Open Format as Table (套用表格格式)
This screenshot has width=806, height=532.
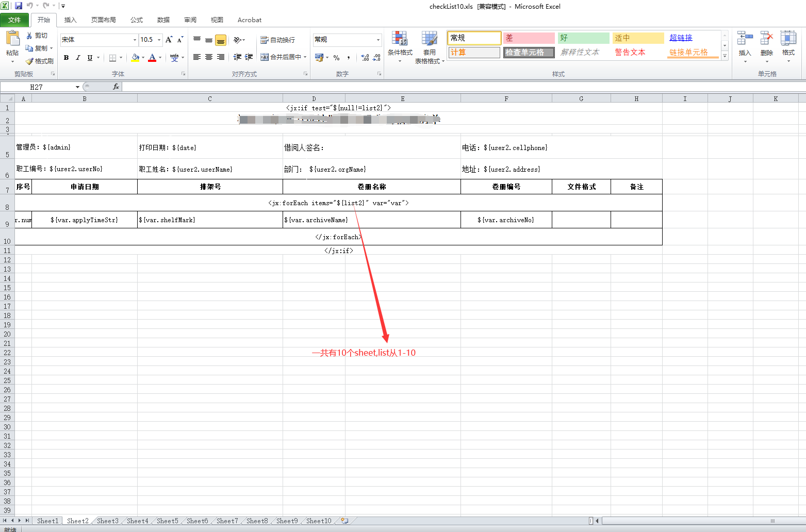pyautogui.click(x=429, y=47)
